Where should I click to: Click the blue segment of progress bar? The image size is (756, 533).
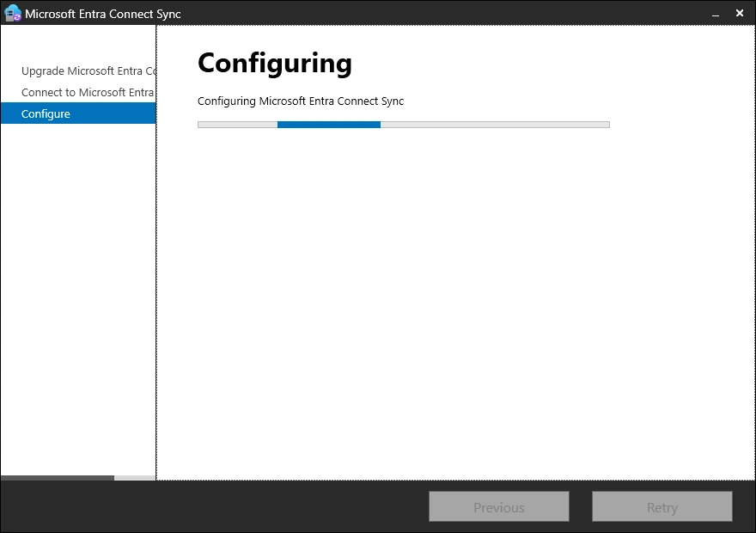coord(329,125)
